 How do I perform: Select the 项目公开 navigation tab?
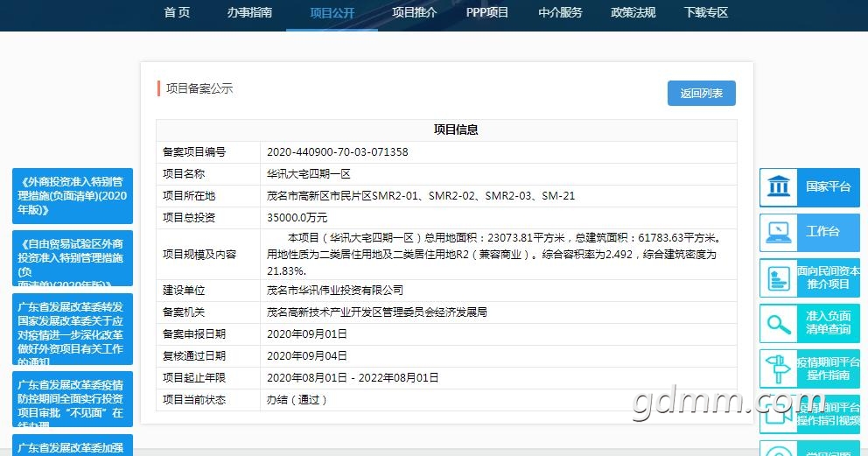[332, 13]
